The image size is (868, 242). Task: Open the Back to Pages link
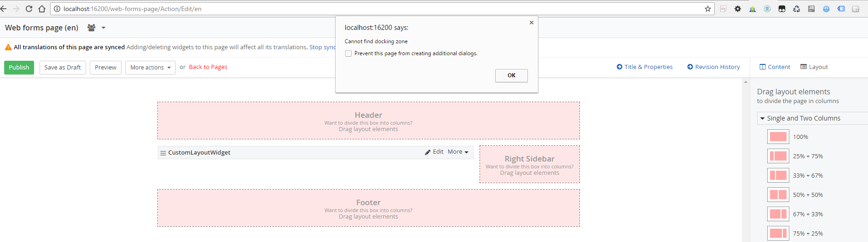[208, 67]
